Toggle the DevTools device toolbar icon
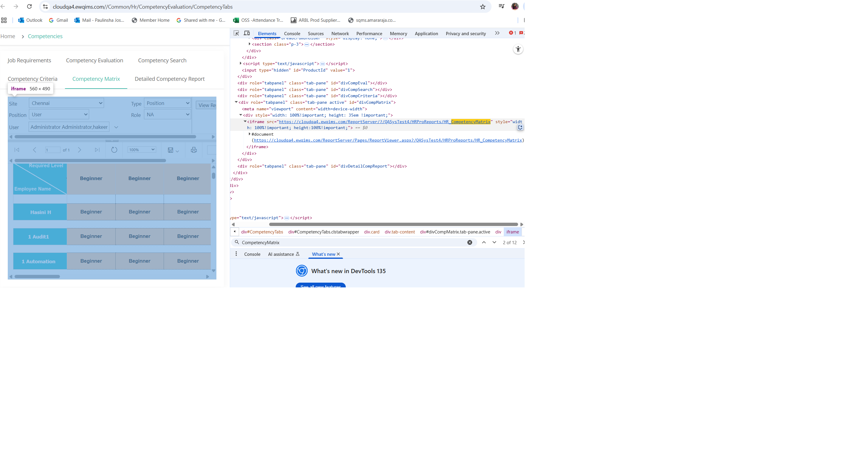 click(247, 33)
